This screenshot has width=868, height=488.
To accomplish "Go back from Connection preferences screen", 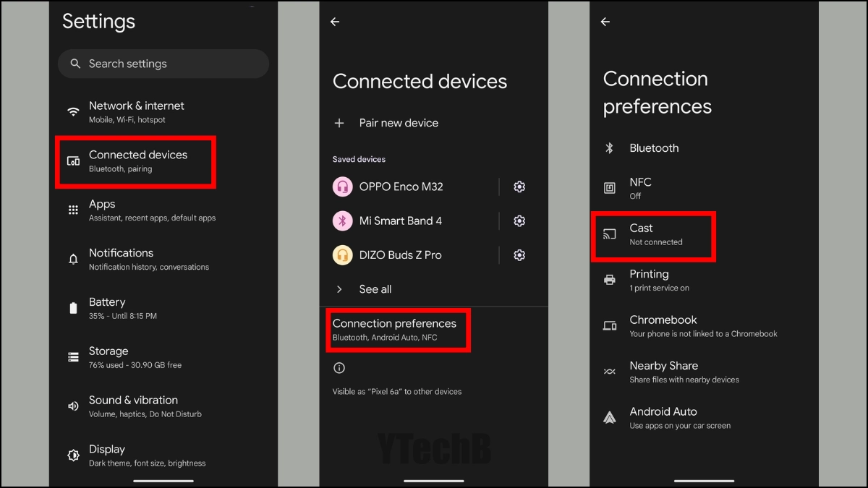I will [x=605, y=22].
